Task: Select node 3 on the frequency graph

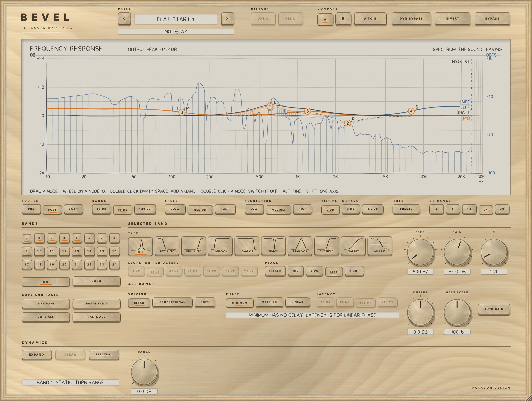Action: [182, 112]
